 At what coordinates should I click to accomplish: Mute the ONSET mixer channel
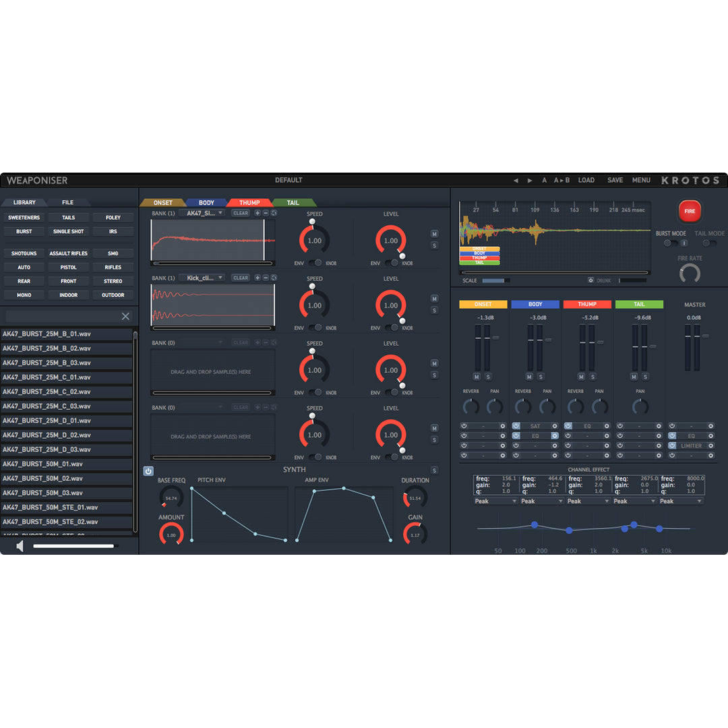tap(477, 377)
